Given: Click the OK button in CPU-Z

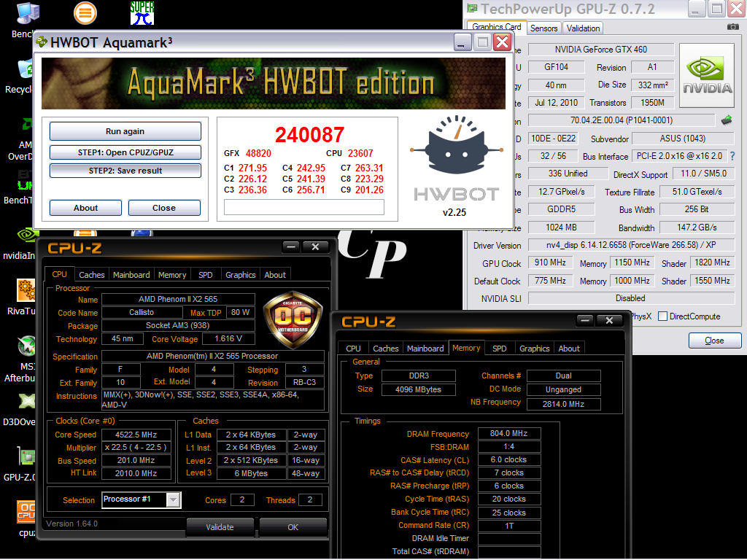Looking at the screenshot, I should coord(293,527).
